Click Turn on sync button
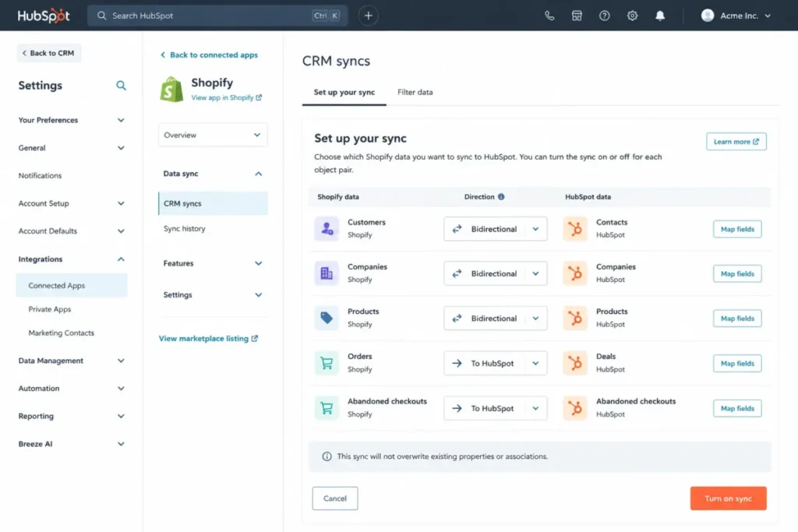The image size is (798, 532). (x=729, y=499)
